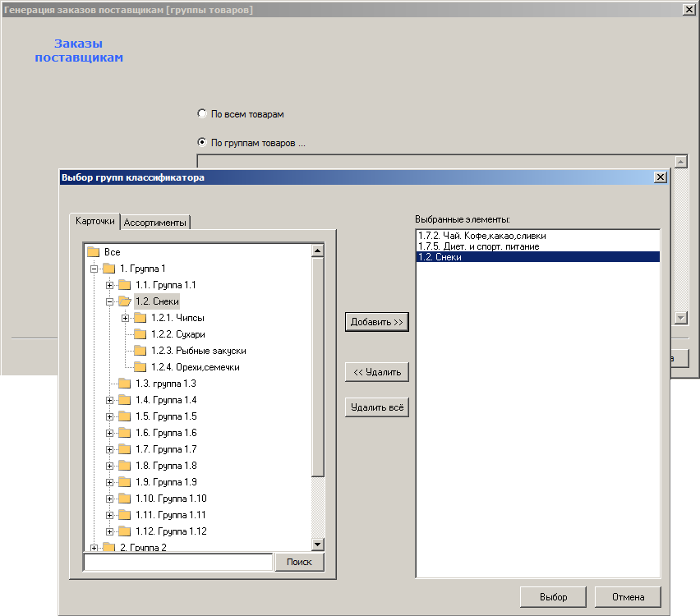Screen dimensions: 700x616
Task: Click the open folder icon of '1.2. Снеки'
Action: [x=125, y=301]
